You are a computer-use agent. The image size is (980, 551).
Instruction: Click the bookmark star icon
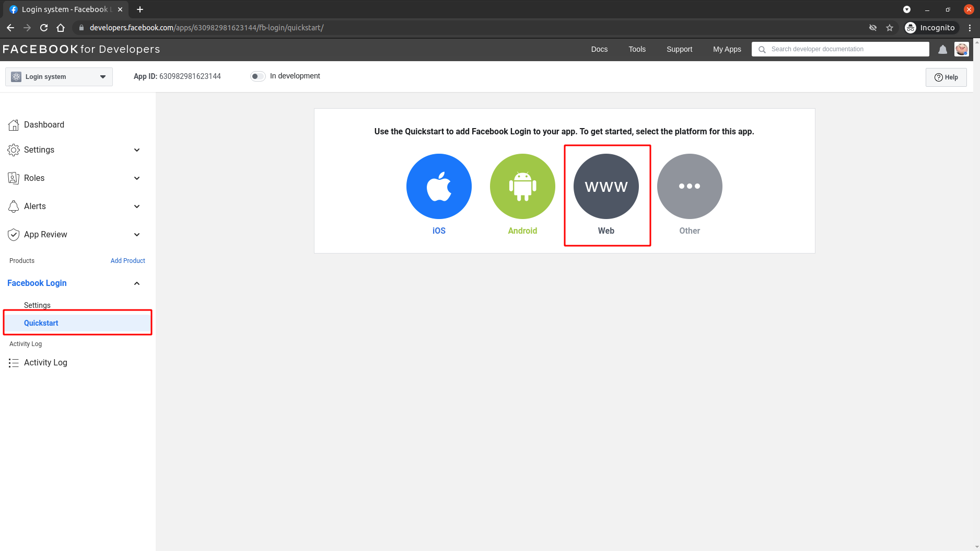pos(890,28)
